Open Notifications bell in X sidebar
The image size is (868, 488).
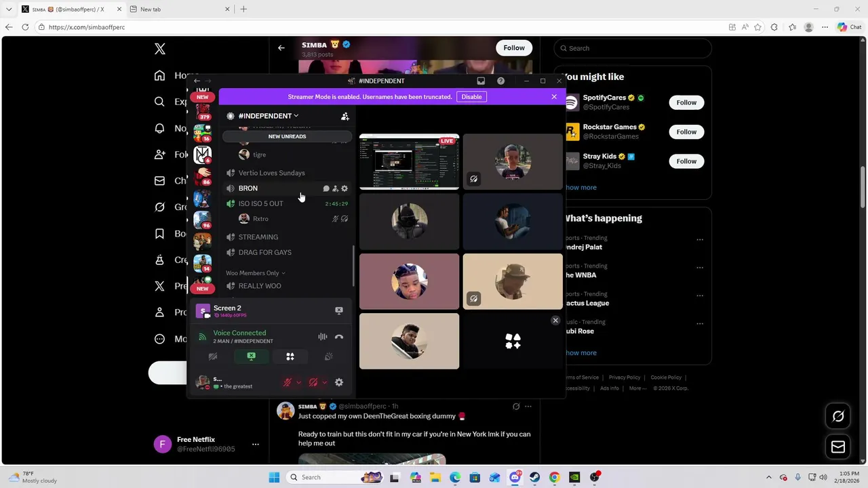pos(159,128)
